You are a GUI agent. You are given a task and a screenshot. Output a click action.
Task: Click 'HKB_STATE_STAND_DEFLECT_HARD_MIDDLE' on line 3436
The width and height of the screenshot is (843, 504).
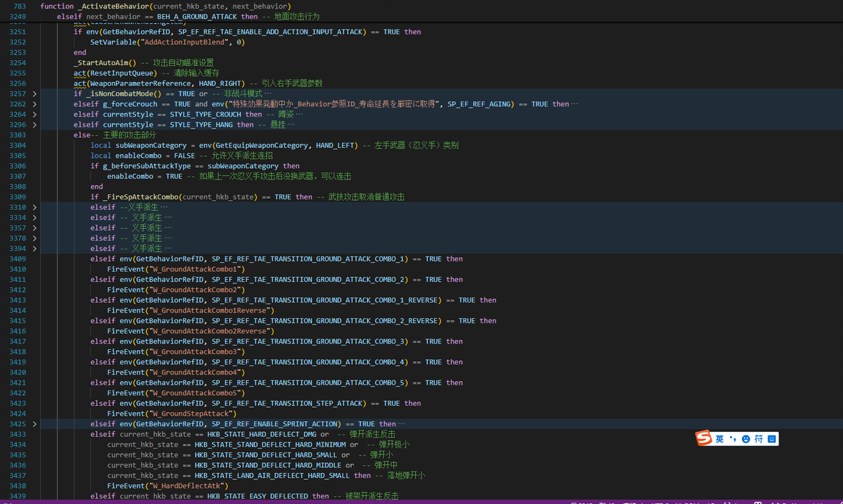(268, 465)
